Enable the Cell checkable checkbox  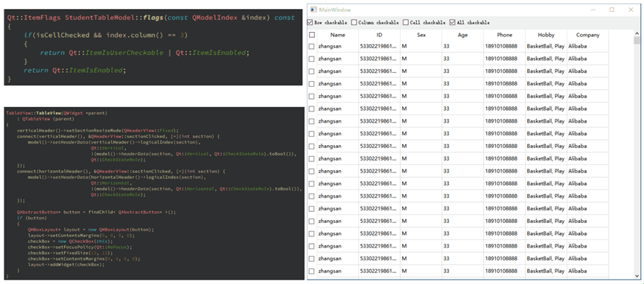[x=406, y=22]
